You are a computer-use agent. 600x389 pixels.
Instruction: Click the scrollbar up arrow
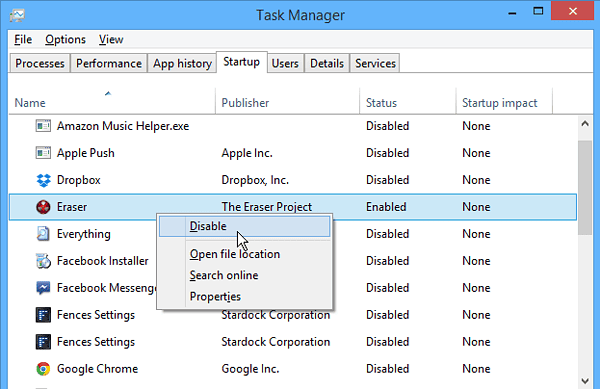[x=585, y=124]
